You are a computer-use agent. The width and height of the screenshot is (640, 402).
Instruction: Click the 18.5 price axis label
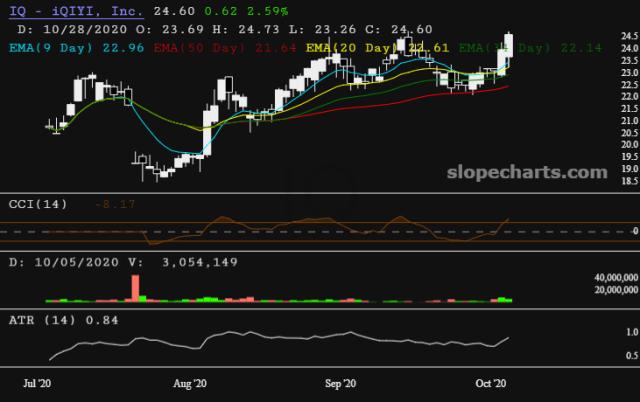(630, 181)
